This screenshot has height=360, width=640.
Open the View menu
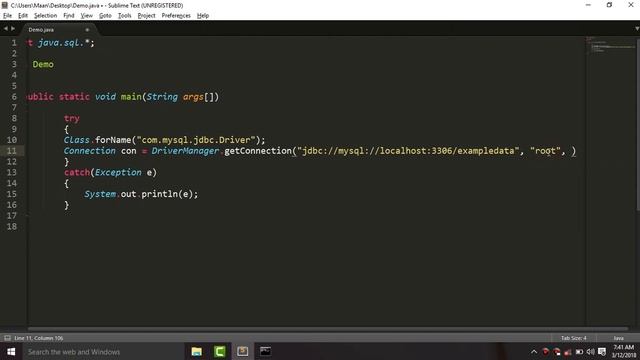(x=87, y=16)
